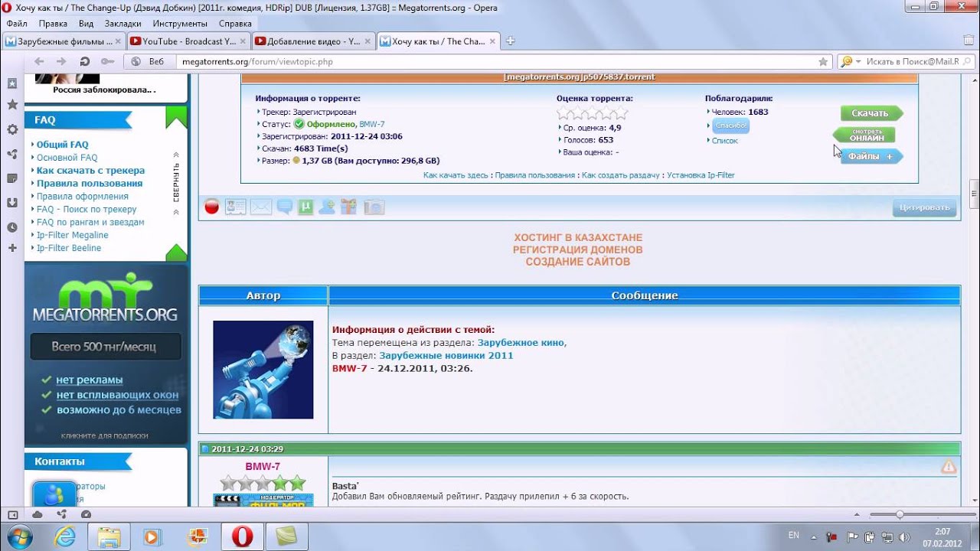Open the Opera sidebar Unite share panel
Viewport: 980px width, 551px height.
click(x=12, y=154)
